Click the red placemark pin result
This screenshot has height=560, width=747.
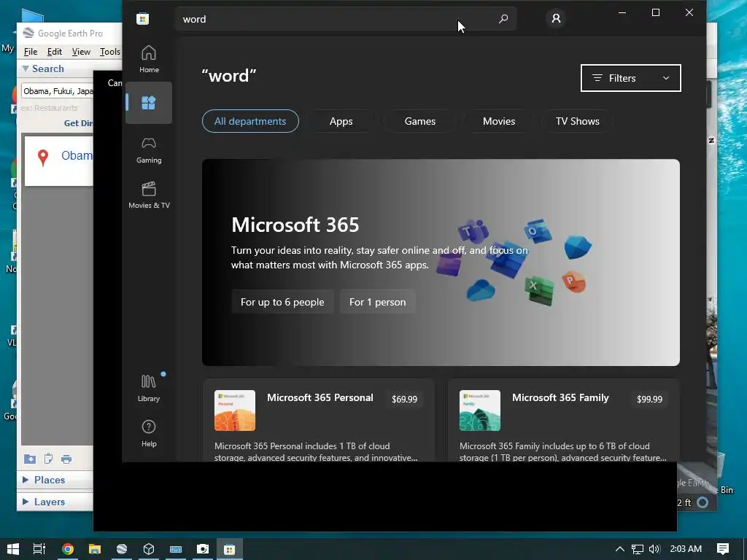[43, 157]
